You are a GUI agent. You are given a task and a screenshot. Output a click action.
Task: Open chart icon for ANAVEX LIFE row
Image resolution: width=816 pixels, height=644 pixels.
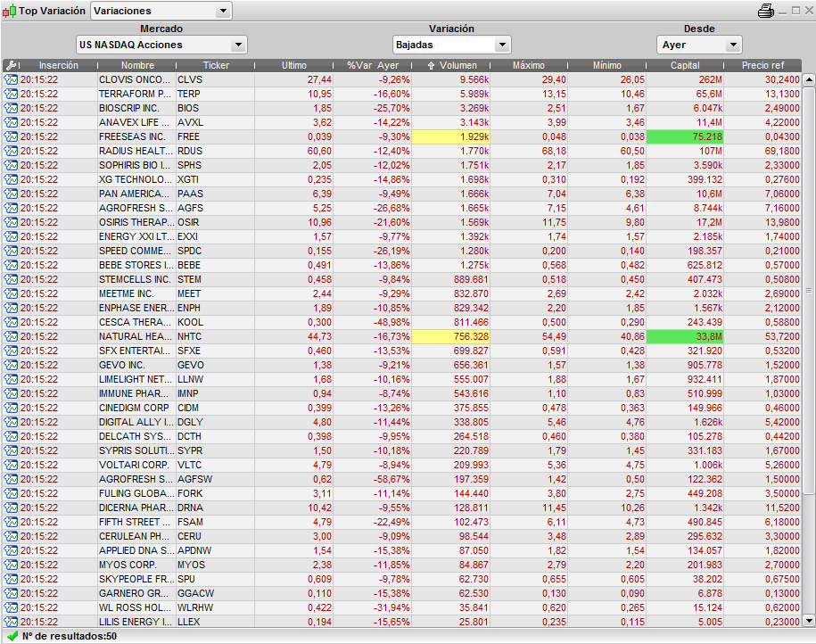click(11, 122)
